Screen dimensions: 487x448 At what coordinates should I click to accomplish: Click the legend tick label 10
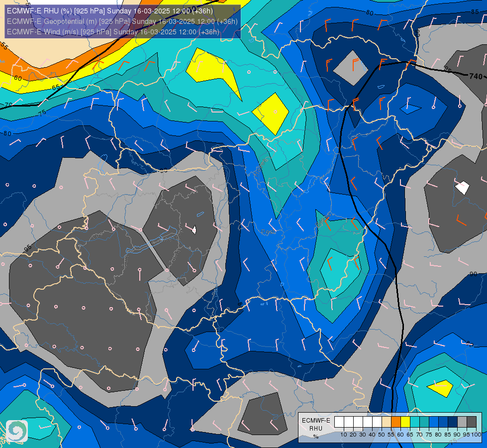[344, 435]
